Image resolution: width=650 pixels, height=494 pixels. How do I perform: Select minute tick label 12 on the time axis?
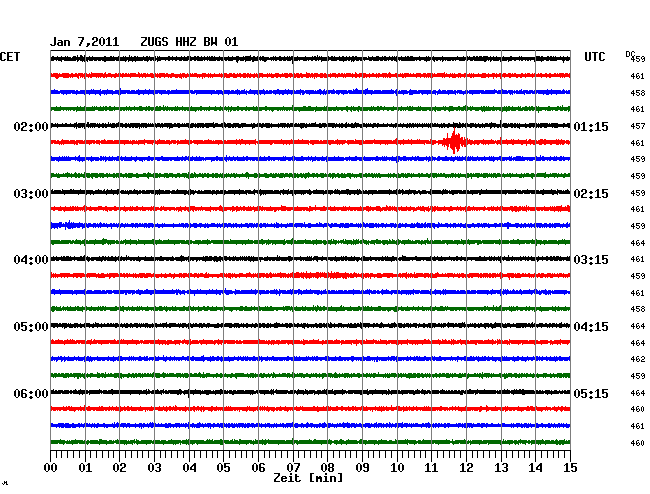click(x=466, y=468)
